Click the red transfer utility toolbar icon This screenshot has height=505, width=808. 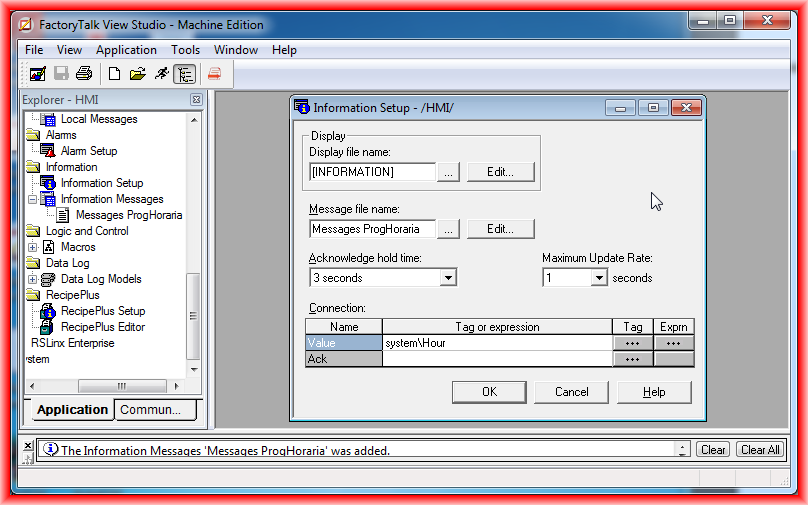tap(214, 73)
